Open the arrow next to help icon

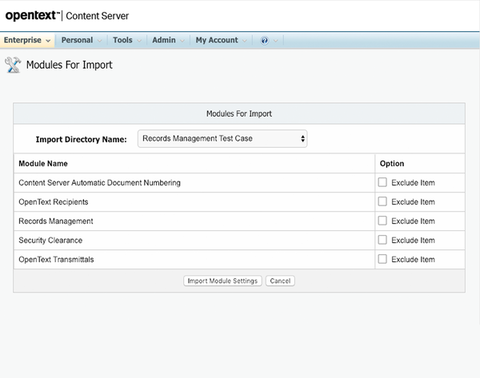coord(276,41)
